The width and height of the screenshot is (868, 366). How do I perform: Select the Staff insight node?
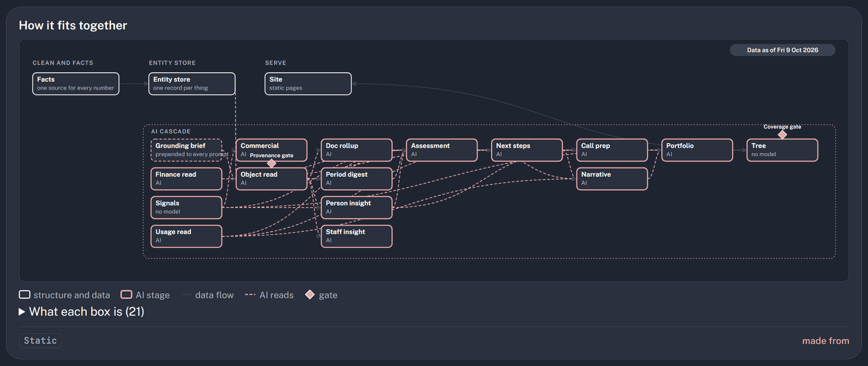click(356, 236)
